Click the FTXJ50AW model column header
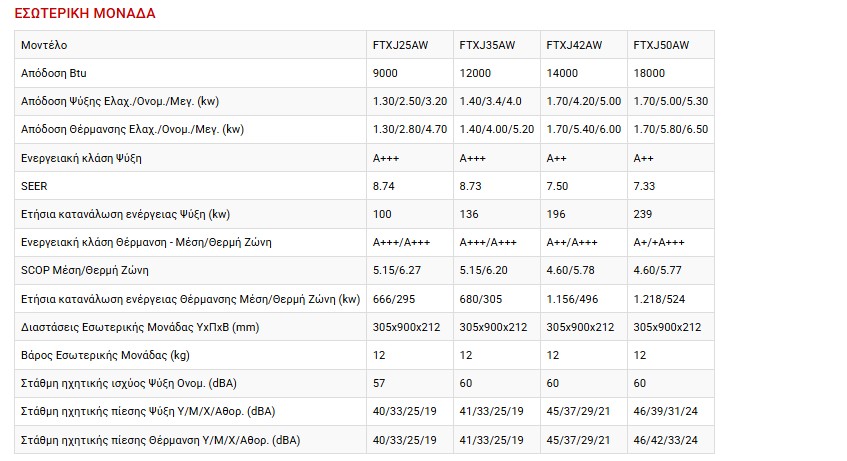The image size is (847, 461). [x=661, y=45]
